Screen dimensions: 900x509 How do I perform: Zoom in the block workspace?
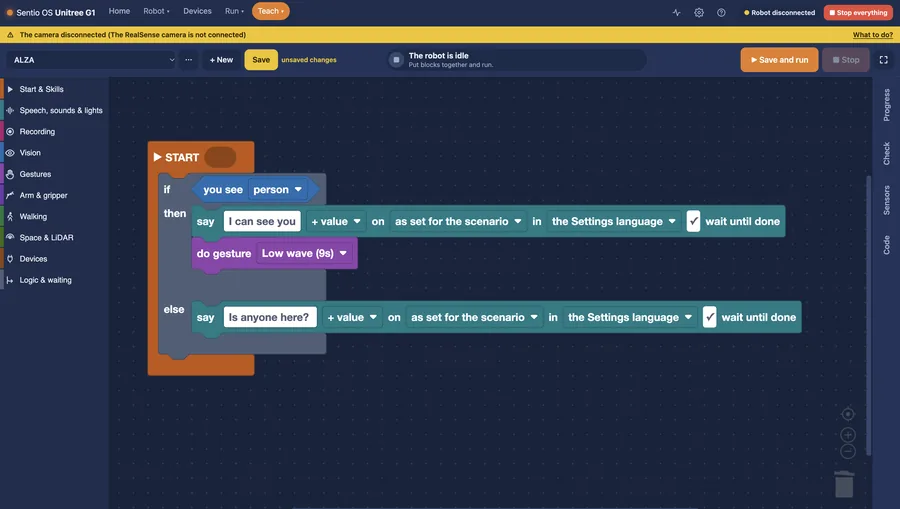click(x=848, y=434)
